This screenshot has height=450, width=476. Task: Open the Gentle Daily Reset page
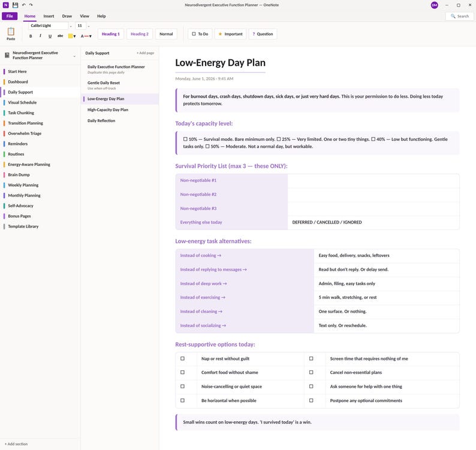coord(120,85)
